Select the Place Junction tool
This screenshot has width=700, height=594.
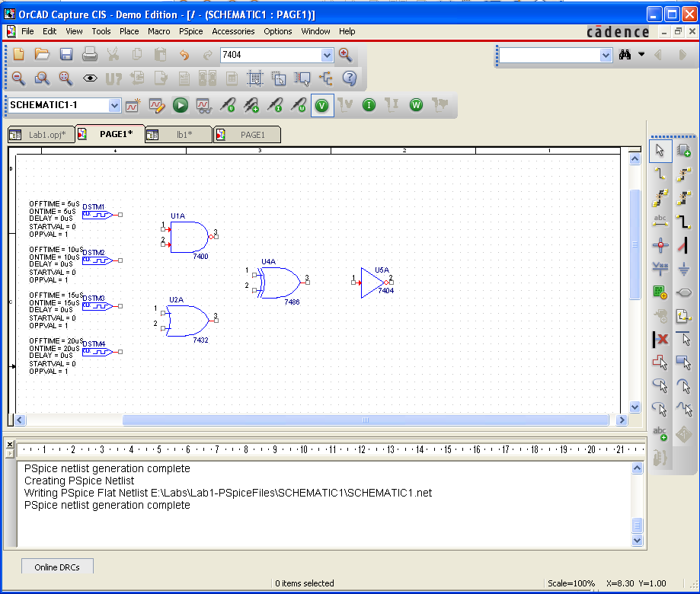[660, 244]
